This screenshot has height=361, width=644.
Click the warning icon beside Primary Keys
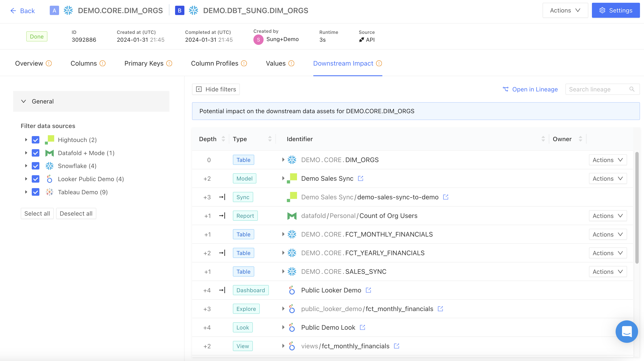[x=169, y=63]
